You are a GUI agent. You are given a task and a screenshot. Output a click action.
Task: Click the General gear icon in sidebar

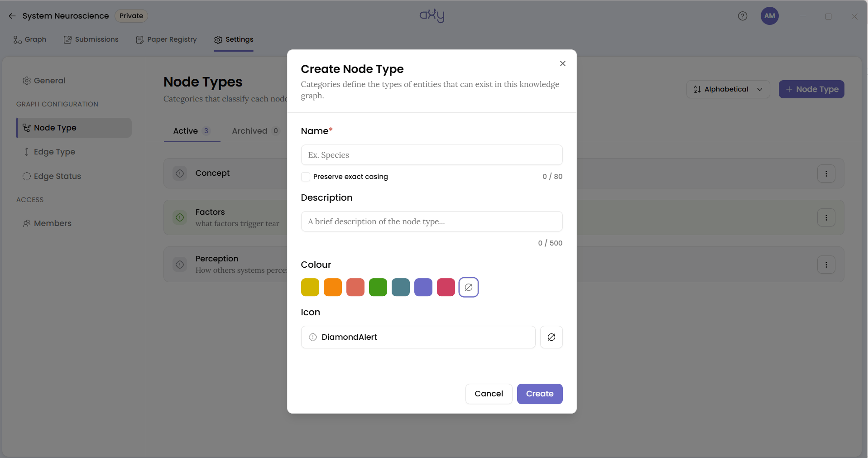pyautogui.click(x=27, y=81)
